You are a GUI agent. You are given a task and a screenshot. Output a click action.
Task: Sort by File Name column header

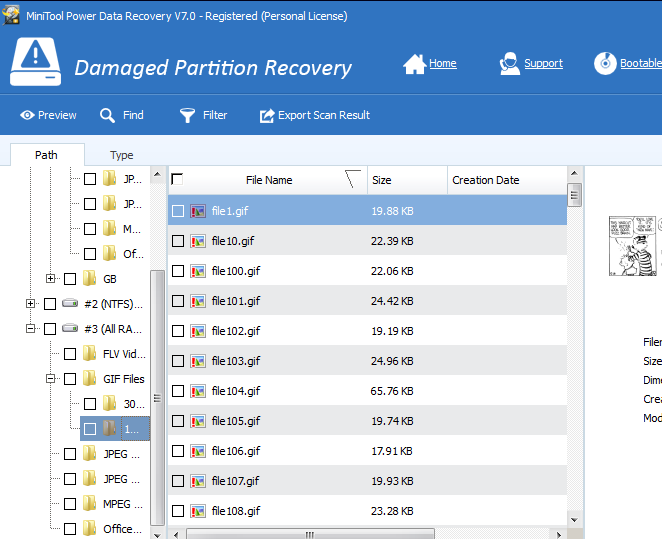[x=269, y=180]
